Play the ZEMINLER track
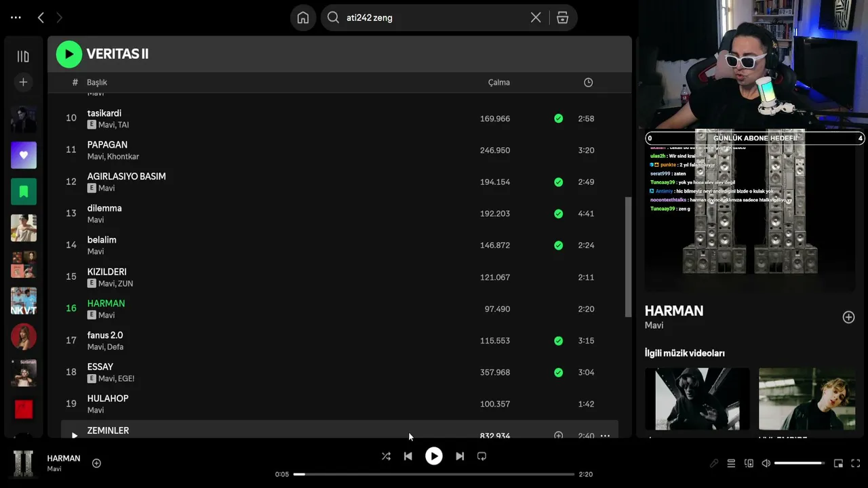 pos(74,435)
